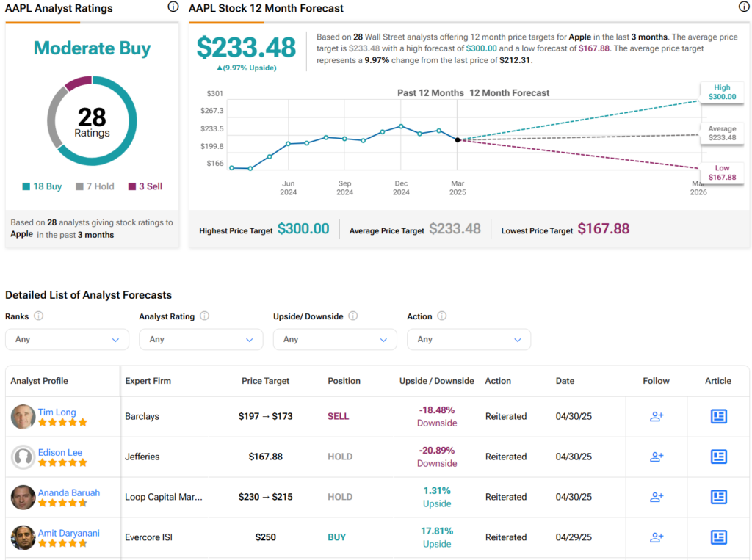Click the 04/29/25 date cell
Image resolution: width=752 pixels, height=560 pixels.
tap(574, 537)
